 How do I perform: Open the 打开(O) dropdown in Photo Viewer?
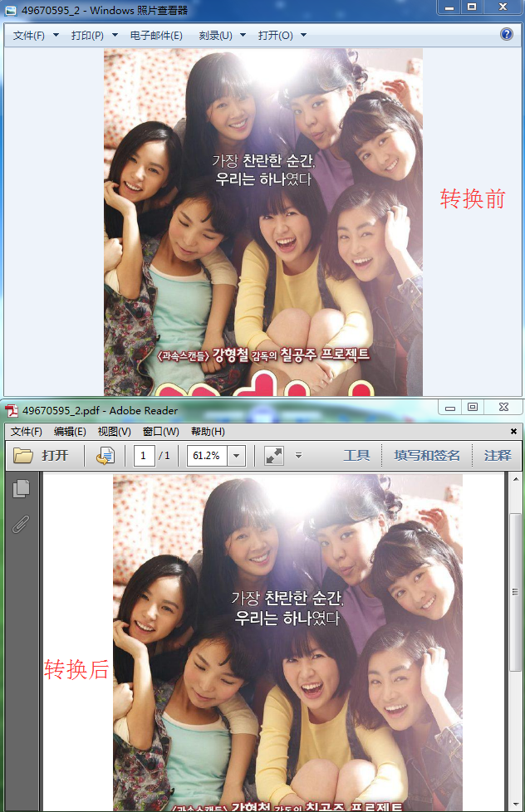(282, 35)
